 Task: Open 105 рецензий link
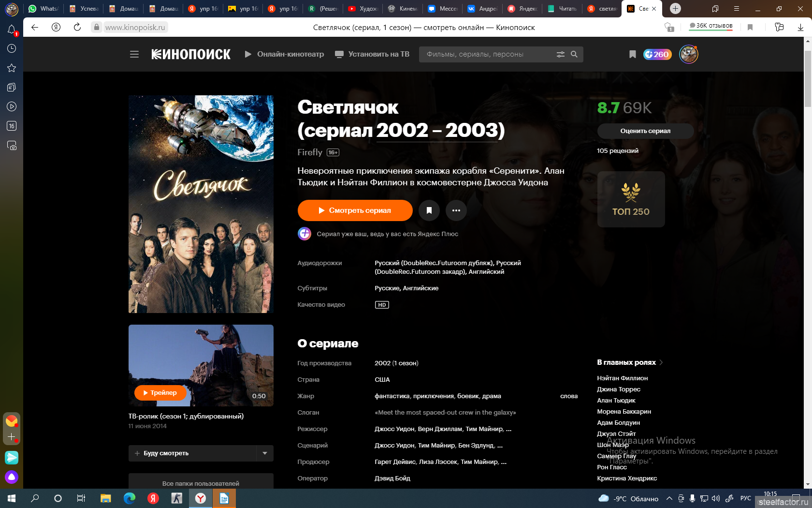point(618,151)
